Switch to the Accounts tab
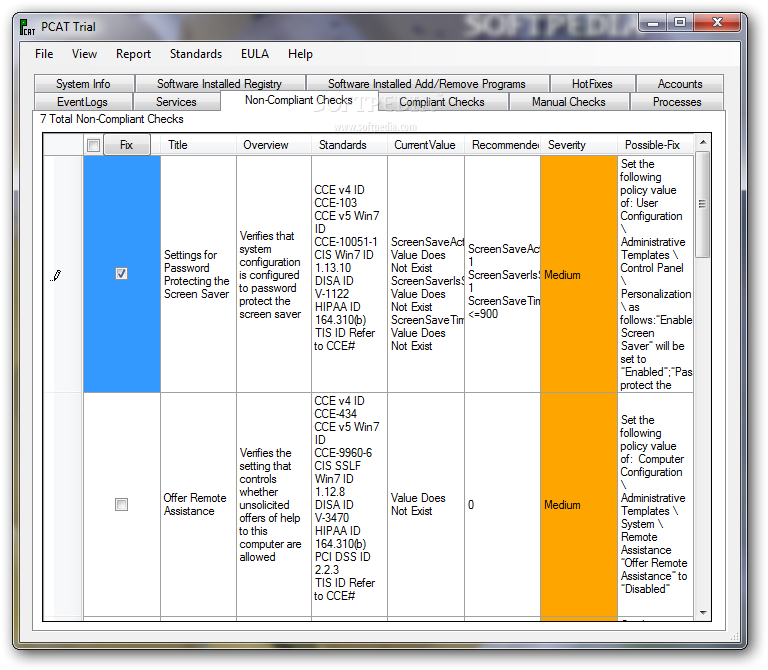Screen dimensions: 768x670 (680, 84)
